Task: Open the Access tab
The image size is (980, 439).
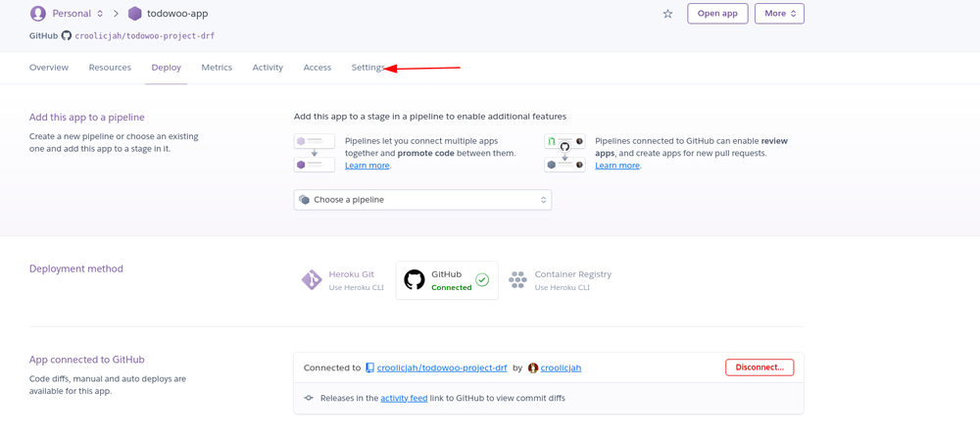Action: point(318,68)
